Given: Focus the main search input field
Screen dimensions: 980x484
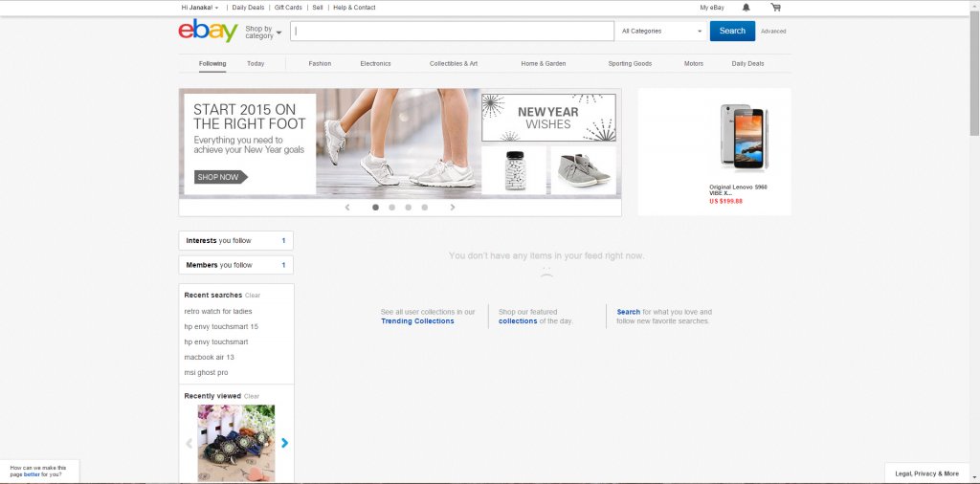Looking at the screenshot, I should tap(453, 32).
